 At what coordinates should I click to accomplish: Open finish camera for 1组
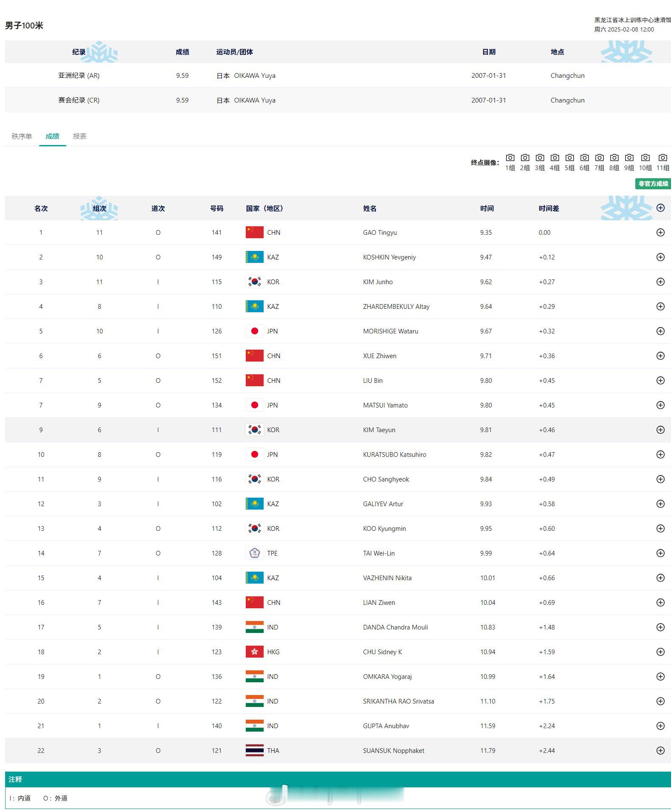click(x=510, y=162)
